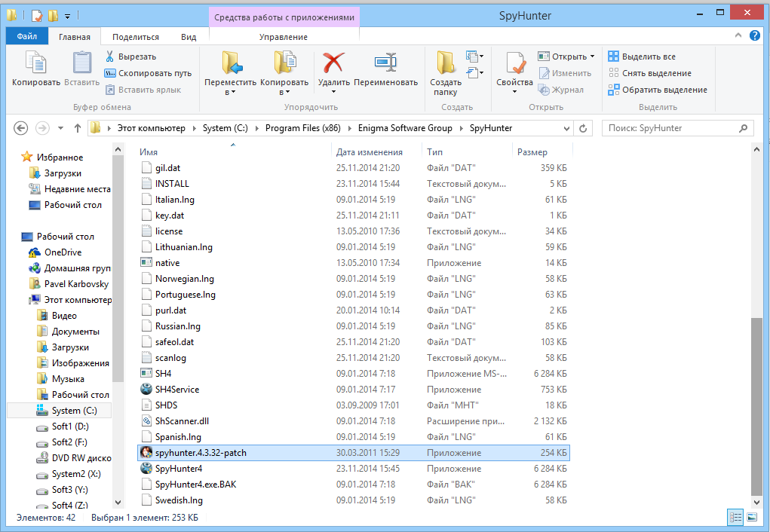
Task: Click the Copy (Копировать) clipboard icon
Action: pyautogui.click(x=36, y=64)
